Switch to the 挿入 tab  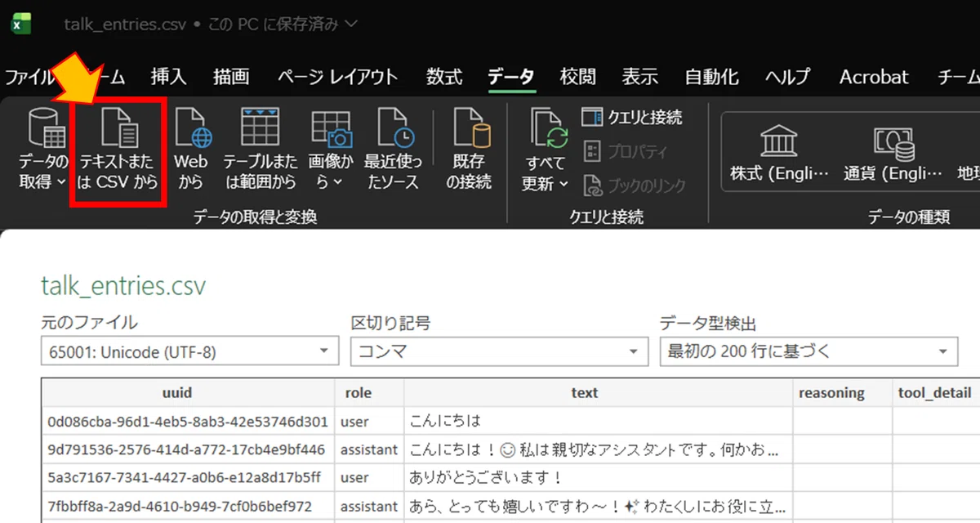[168, 77]
